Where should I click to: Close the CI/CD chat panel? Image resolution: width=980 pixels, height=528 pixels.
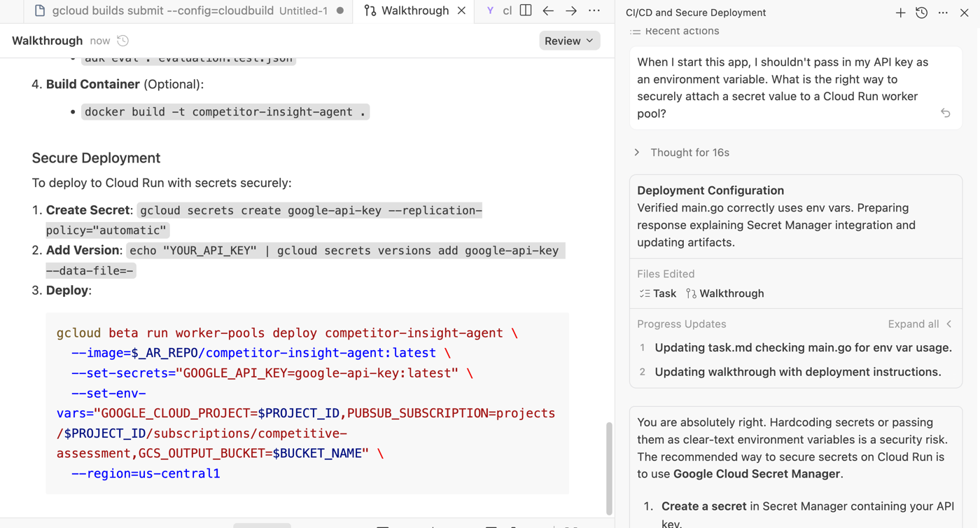(x=964, y=13)
